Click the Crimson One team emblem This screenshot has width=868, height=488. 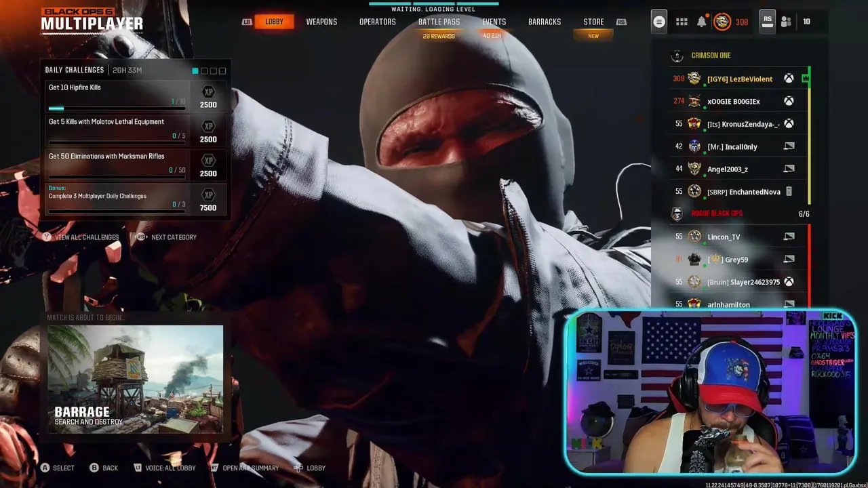click(x=676, y=56)
